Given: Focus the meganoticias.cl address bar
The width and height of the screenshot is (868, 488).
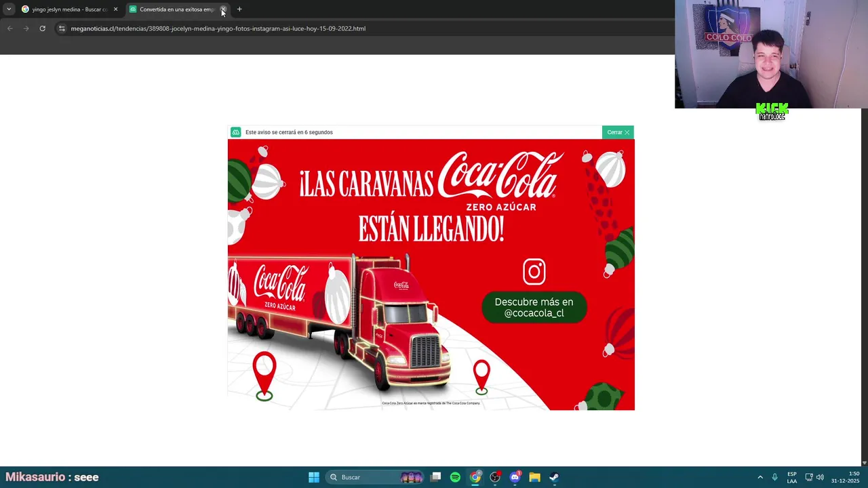Looking at the screenshot, I should pos(218,28).
